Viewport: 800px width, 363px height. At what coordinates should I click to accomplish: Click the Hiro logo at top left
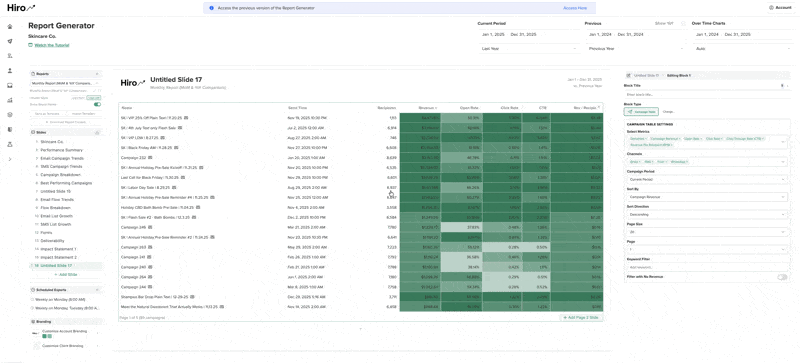pyautogui.click(x=21, y=8)
